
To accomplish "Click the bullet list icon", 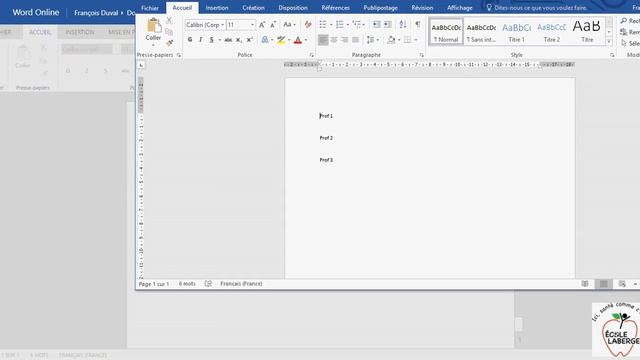I will 323,25.
